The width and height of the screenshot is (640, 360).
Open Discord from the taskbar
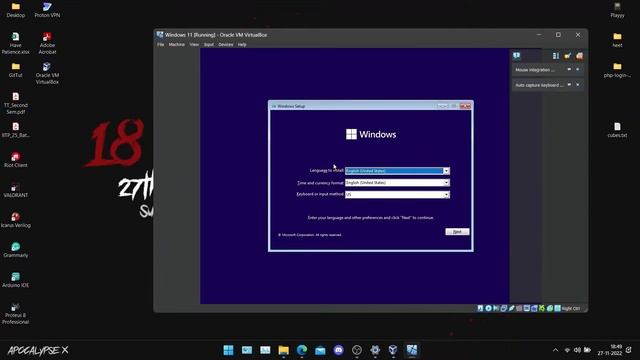[x=338, y=350]
